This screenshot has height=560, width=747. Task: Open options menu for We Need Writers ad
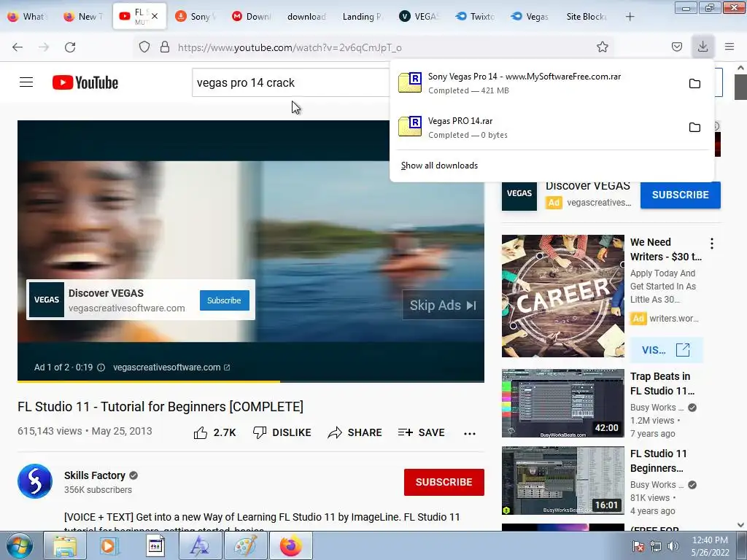(712, 244)
